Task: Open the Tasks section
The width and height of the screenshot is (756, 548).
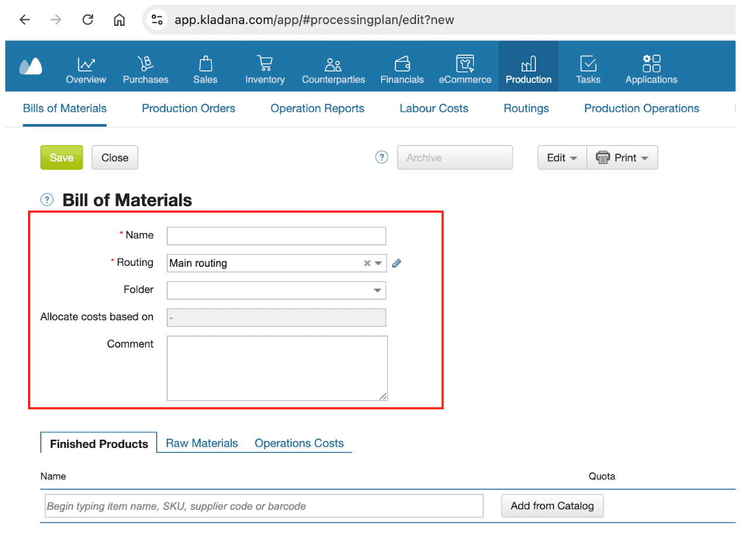Action: coord(588,70)
